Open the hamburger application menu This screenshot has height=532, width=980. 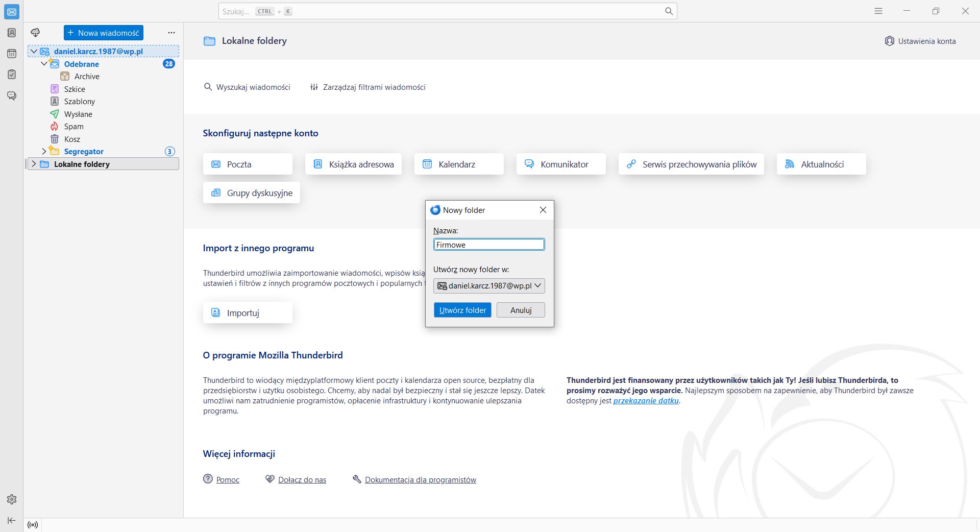[x=878, y=11]
